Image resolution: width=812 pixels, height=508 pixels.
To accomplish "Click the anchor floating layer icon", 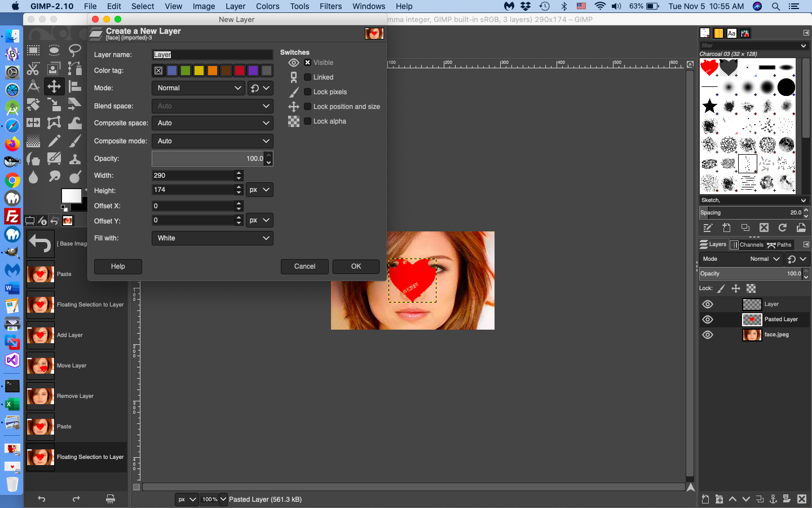I will point(773,499).
